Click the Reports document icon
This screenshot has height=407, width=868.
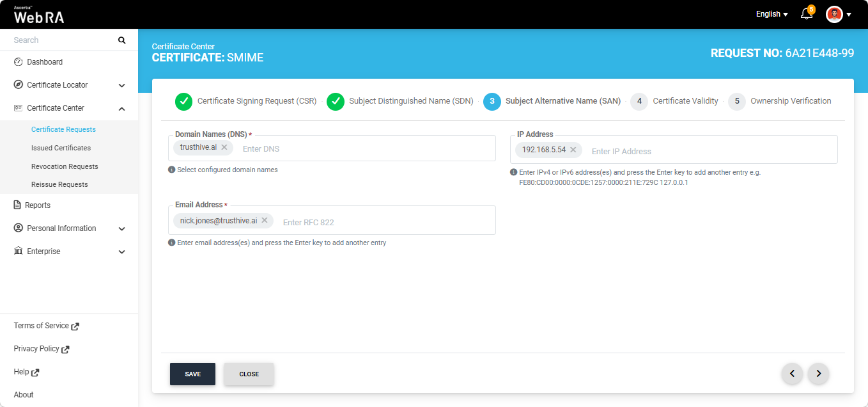tap(18, 205)
